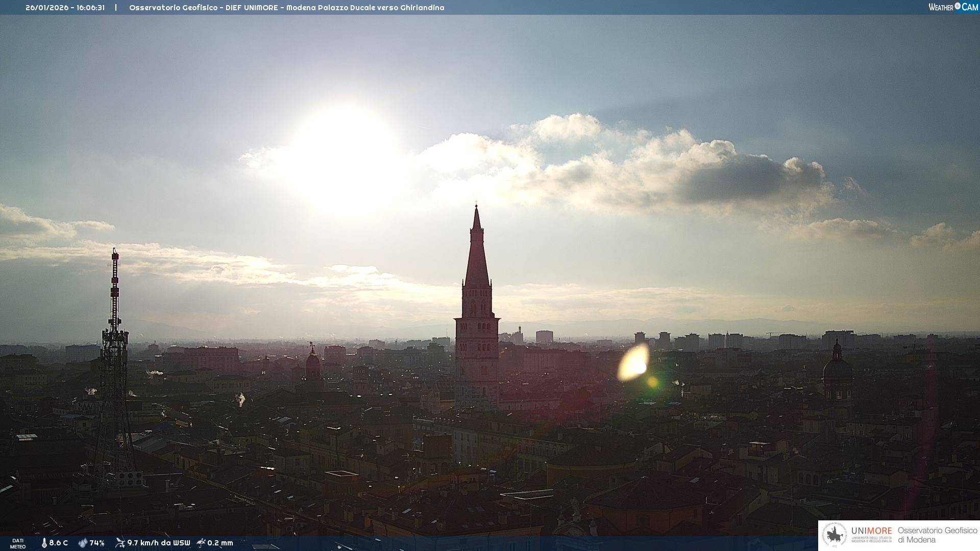
Task: Click the DATI METEO label
Action: point(18,543)
